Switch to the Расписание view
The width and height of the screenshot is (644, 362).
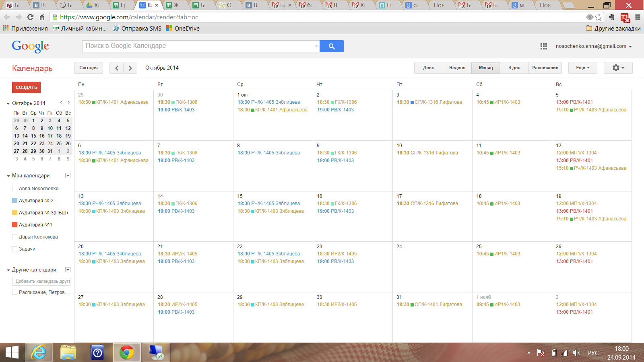[x=545, y=68]
